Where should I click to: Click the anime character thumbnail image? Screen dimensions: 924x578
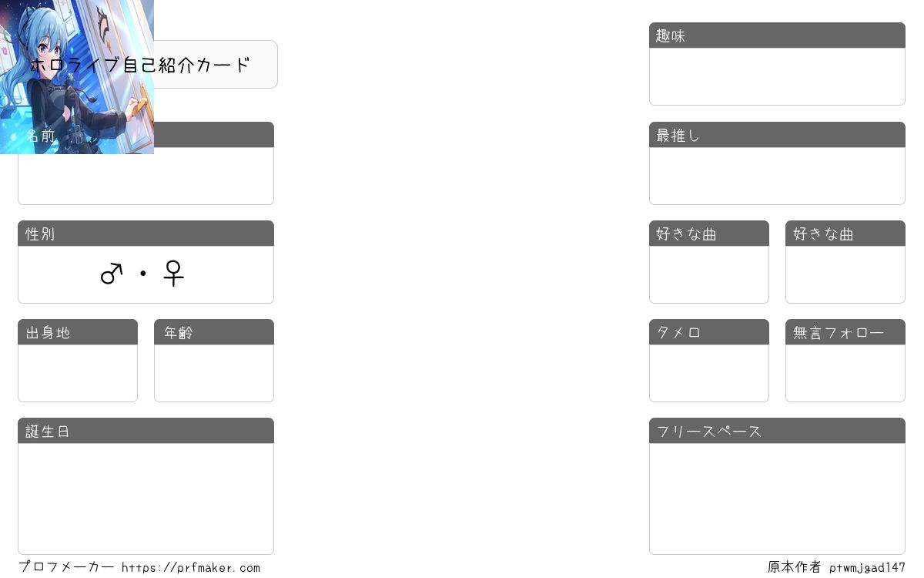tap(77, 77)
